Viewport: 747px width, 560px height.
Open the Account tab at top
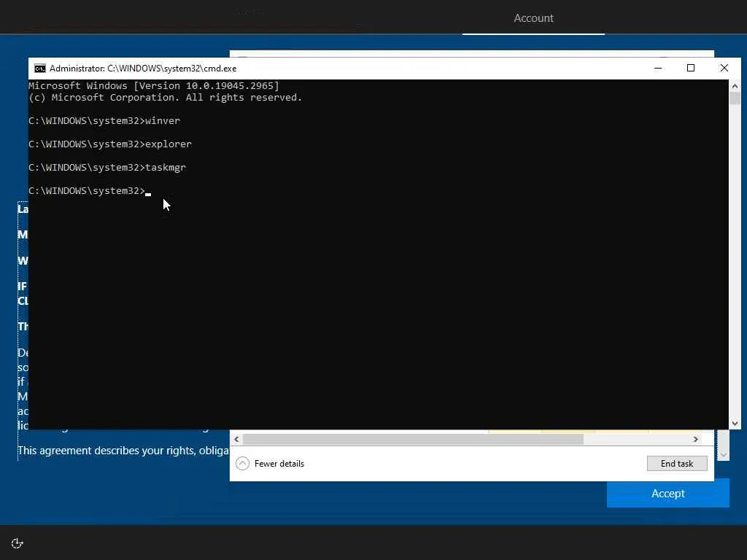click(533, 18)
